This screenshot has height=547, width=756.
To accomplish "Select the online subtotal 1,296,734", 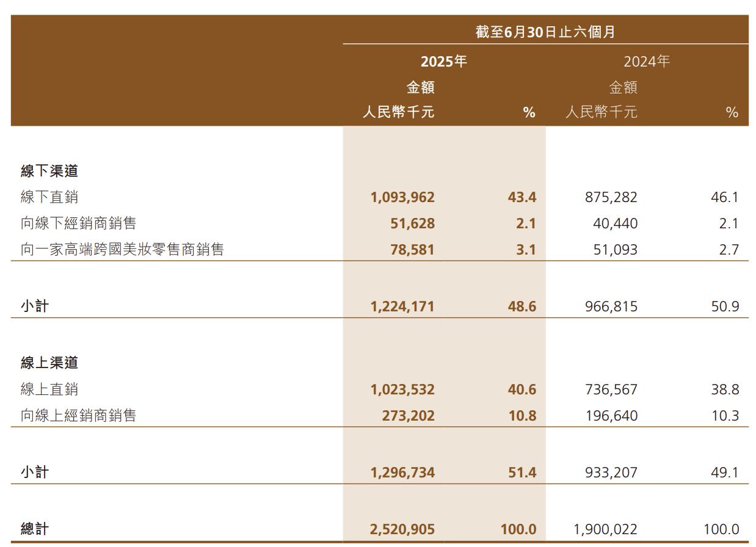I will click(x=402, y=472).
